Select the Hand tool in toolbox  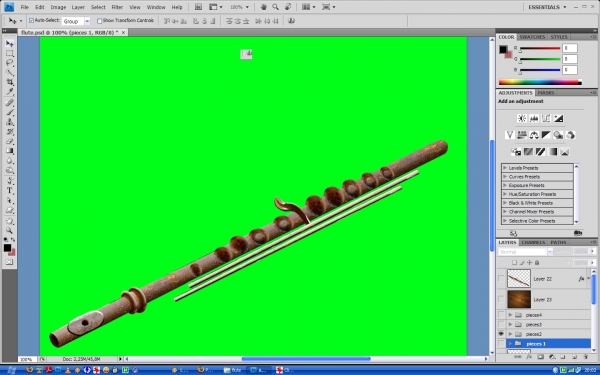(x=9, y=221)
